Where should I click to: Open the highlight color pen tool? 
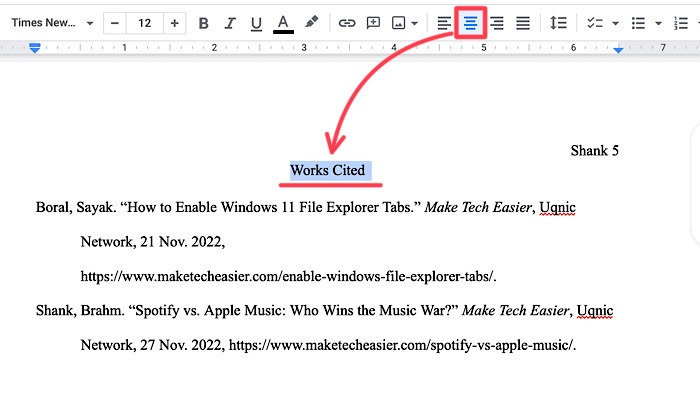311,22
